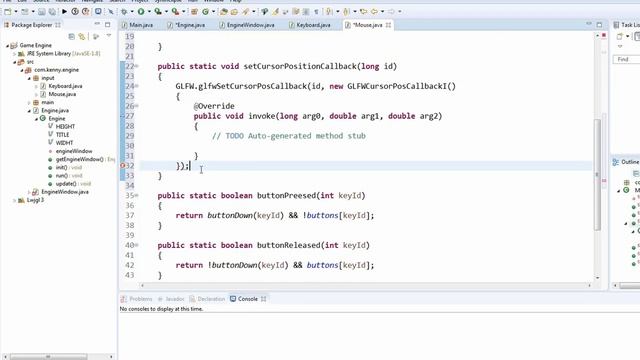This screenshot has width=640, height=360.
Task: Click the editor vertical scrollbar thumb
Action: click(x=597, y=174)
